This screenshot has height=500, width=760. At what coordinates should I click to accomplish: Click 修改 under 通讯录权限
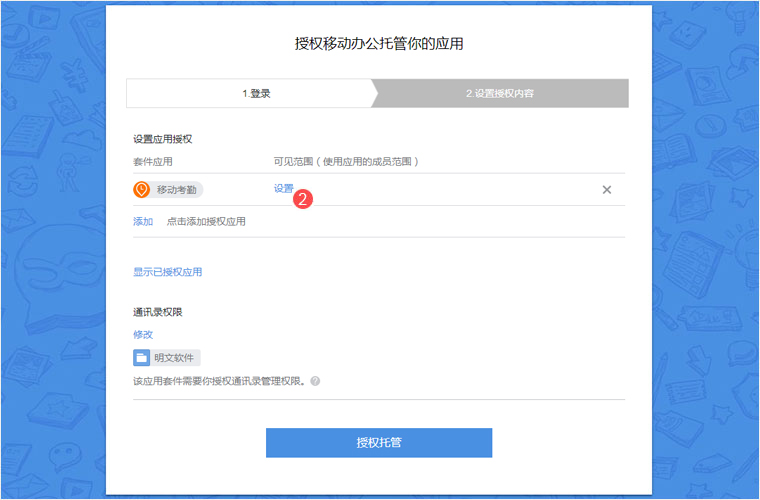pos(143,334)
